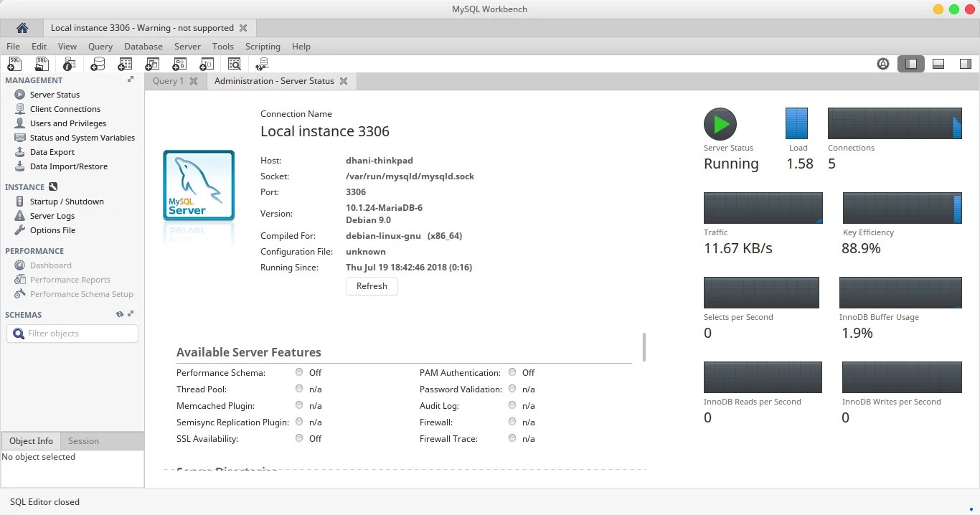Expand the Schemas panel with header arrows

point(131,314)
